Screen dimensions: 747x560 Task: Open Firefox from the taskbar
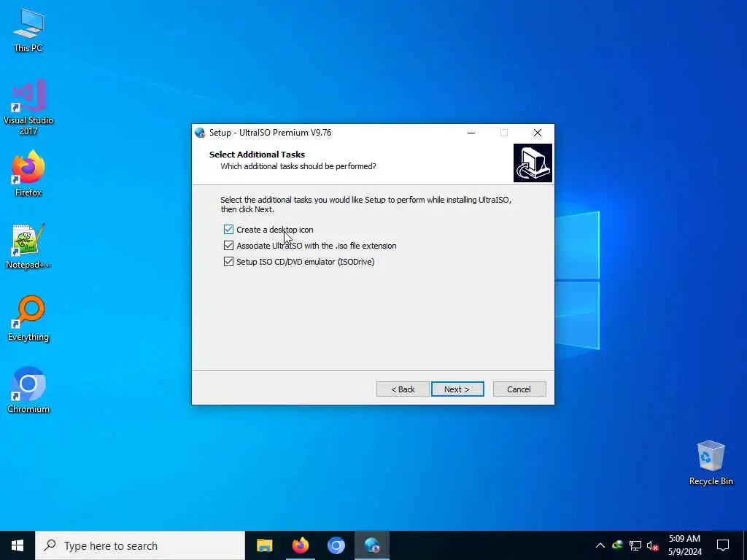click(300, 545)
